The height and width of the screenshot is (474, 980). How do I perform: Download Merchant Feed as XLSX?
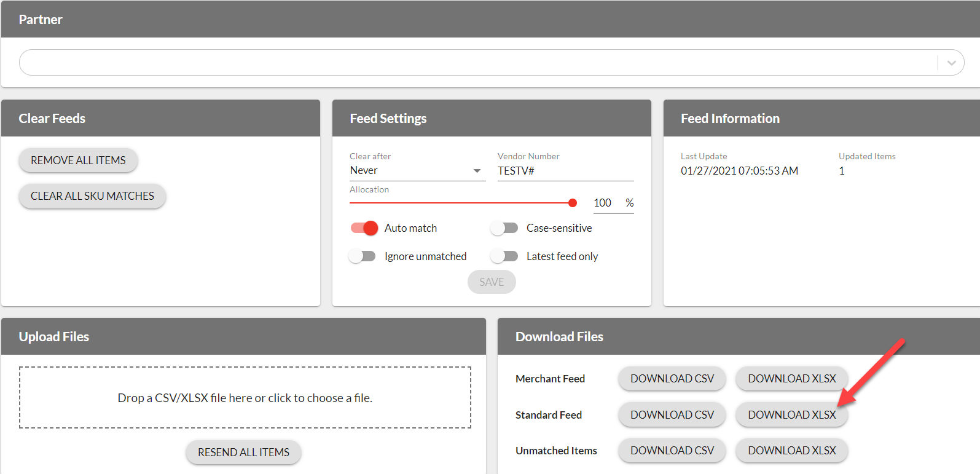791,379
